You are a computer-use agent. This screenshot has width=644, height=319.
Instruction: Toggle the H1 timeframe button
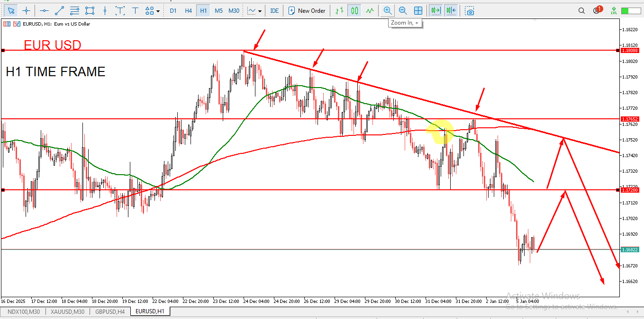coord(203,10)
